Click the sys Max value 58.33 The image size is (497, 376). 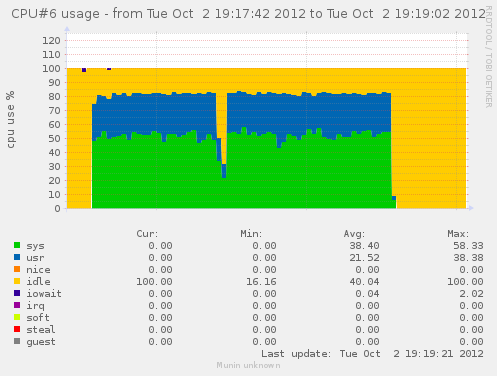coord(468,246)
